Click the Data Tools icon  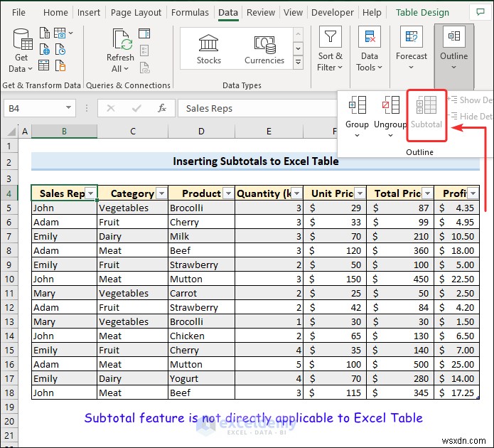[369, 36]
